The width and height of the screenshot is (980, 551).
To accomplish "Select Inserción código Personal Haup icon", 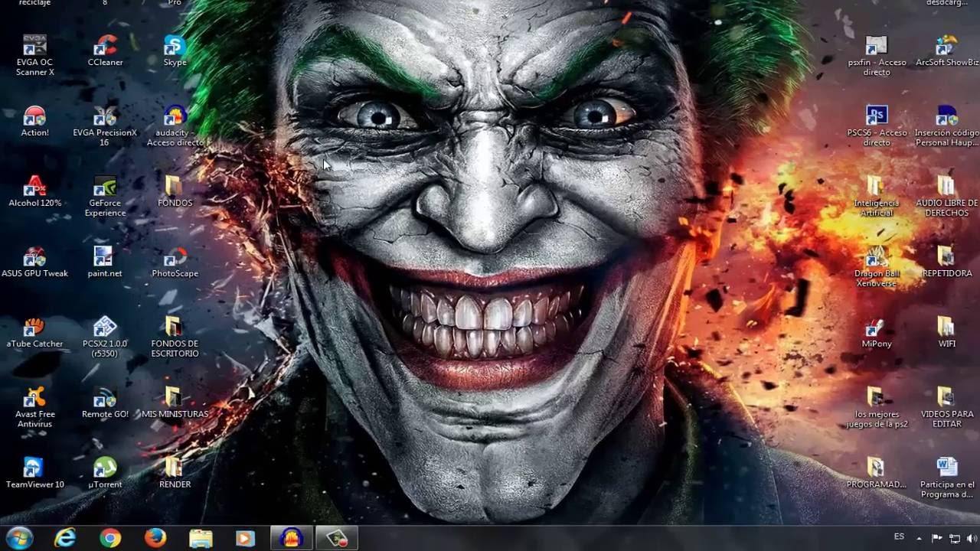I will [947, 126].
